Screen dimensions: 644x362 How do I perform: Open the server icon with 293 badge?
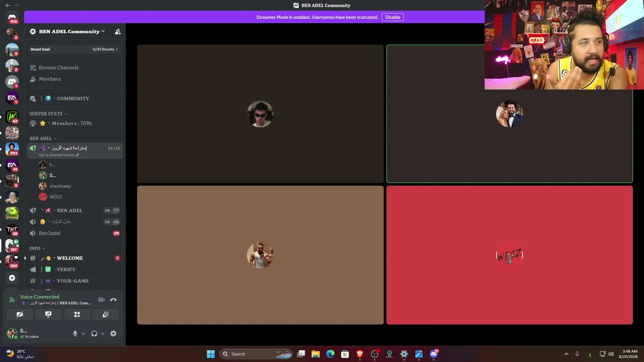[x=12, y=149]
